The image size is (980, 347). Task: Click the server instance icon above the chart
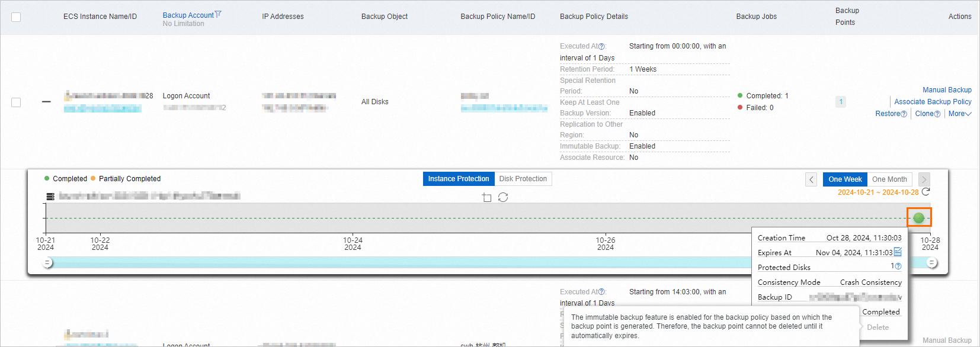50,196
